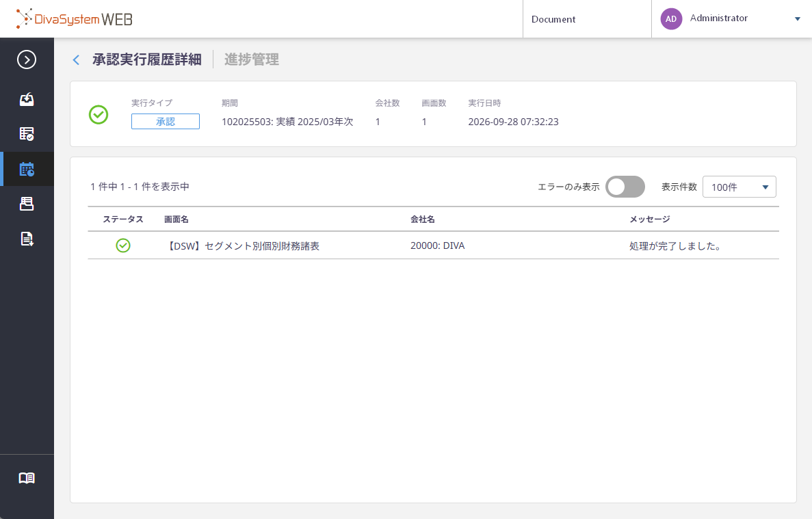Screen dimensions: 812x519
Task: Open the table with checkmark sidebar icon
Action: tap(27, 133)
